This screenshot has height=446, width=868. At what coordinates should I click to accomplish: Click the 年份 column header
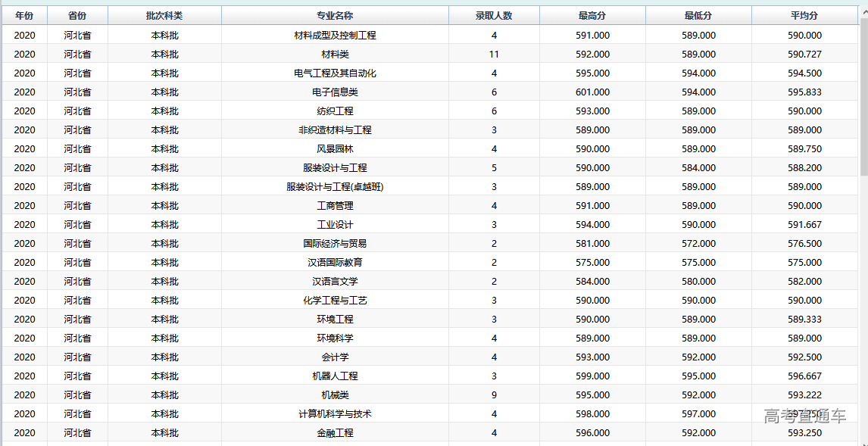pyautogui.click(x=24, y=16)
